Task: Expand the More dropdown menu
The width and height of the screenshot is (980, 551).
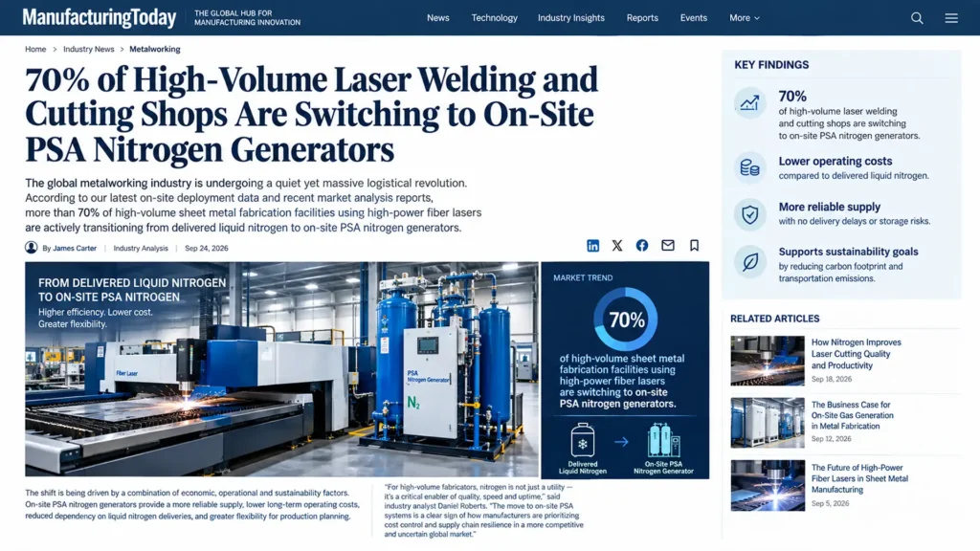Action: [x=745, y=18]
